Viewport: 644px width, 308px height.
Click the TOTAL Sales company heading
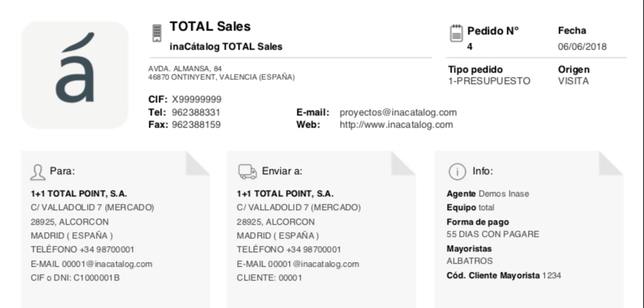pos(210,26)
